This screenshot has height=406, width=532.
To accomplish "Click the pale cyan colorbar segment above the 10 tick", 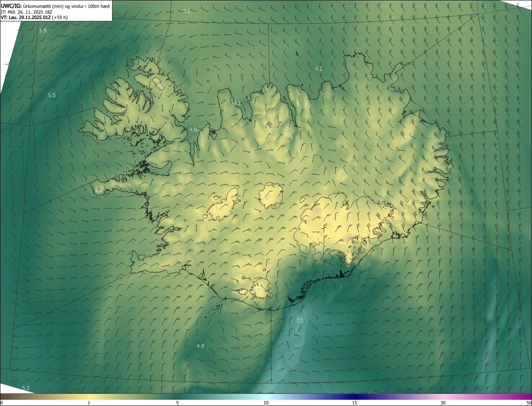I will coord(266,396).
